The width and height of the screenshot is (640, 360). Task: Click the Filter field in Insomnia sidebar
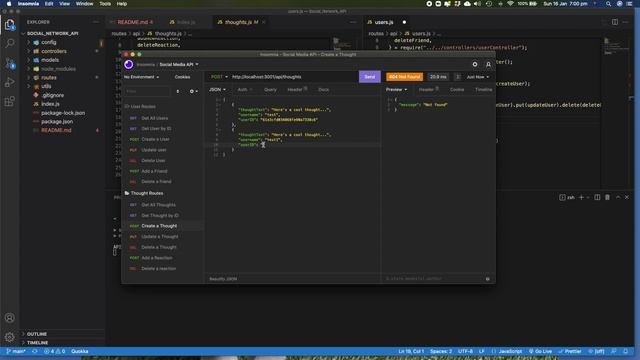[x=147, y=91]
